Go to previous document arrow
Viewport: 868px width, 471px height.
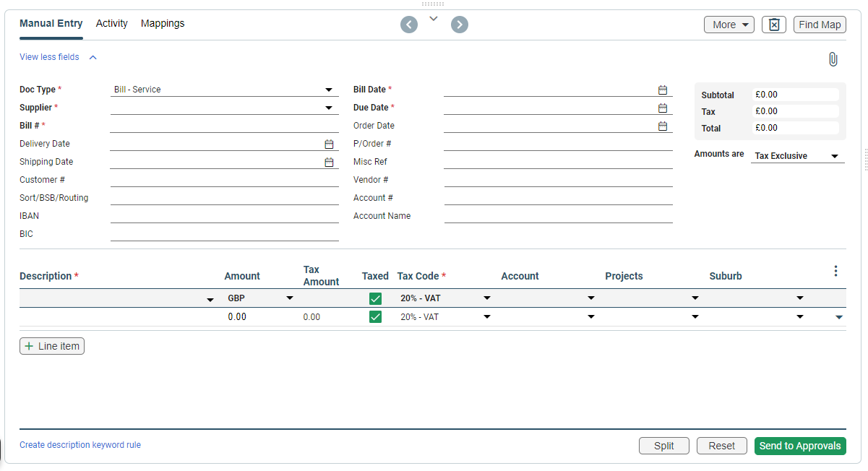click(409, 25)
